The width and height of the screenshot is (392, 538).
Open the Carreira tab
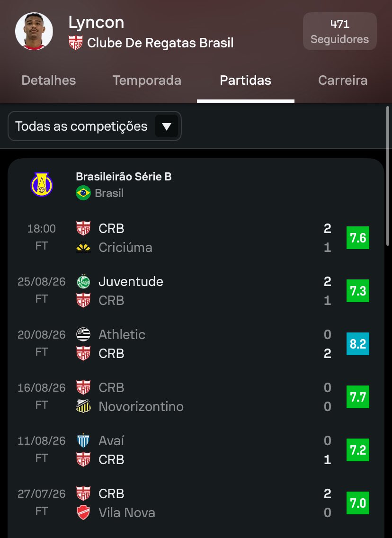pyautogui.click(x=343, y=81)
